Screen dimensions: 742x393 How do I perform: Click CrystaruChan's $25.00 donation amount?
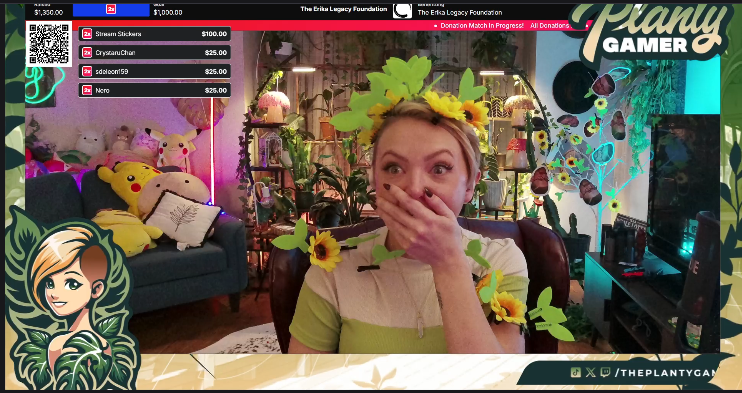(x=216, y=53)
